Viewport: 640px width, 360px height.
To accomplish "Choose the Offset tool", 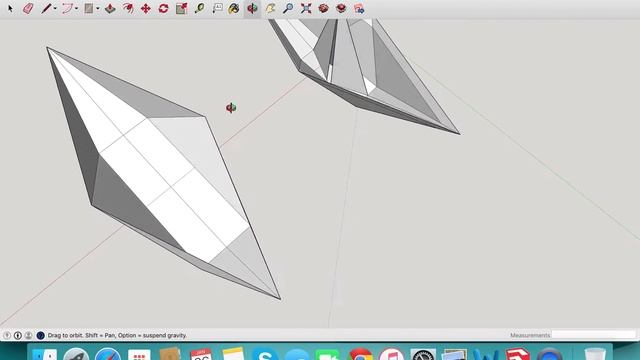I will pyautogui.click(x=128, y=8).
